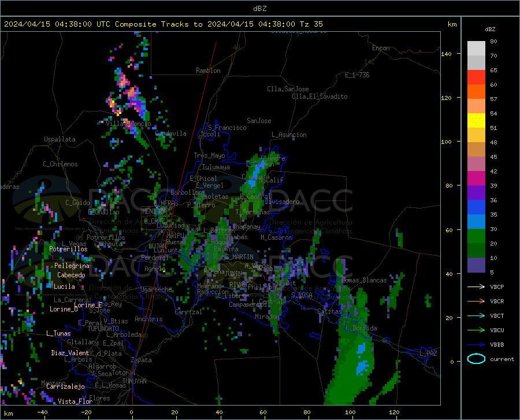Viewport: 520px width, 420px height.
Task: Click the cyan ellipse current-track icon
Action: point(476,359)
